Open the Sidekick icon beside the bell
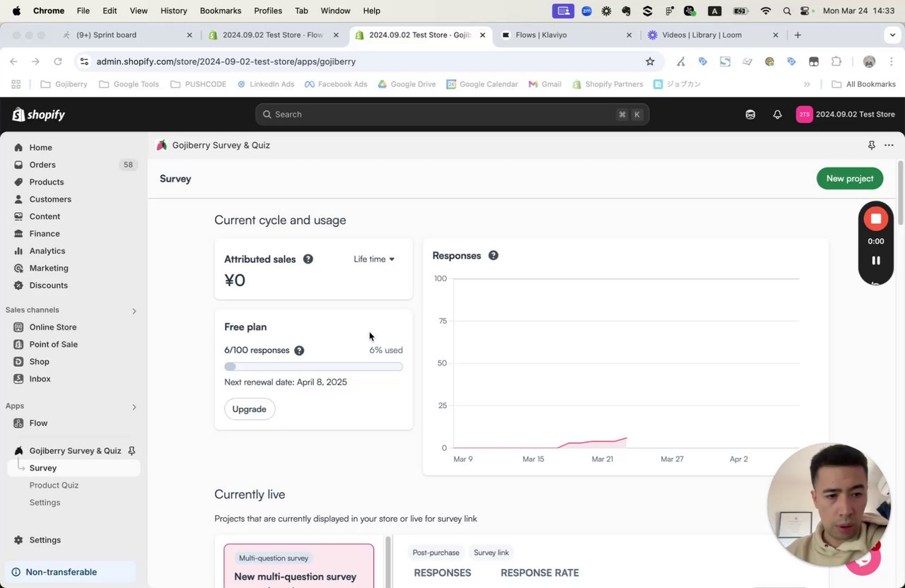This screenshot has height=588, width=905. (x=750, y=114)
